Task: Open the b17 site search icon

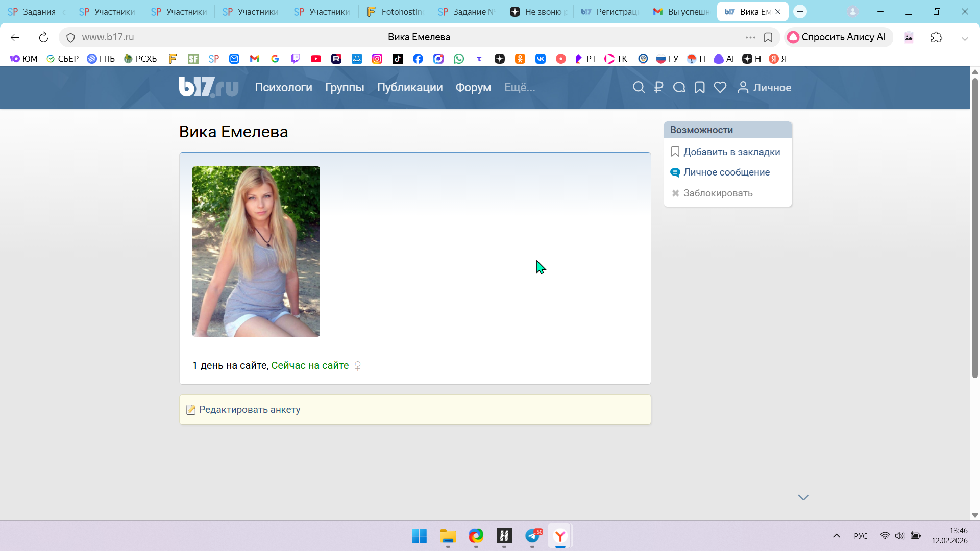Action: pos(639,87)
